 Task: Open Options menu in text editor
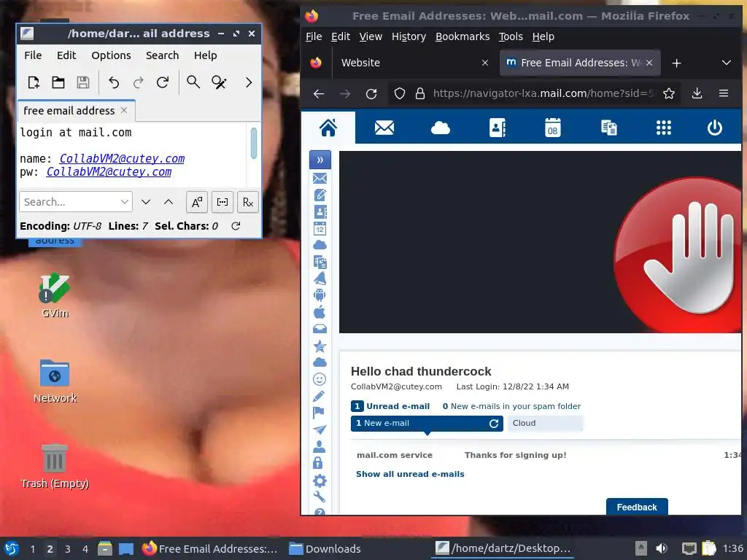point(111,55)
